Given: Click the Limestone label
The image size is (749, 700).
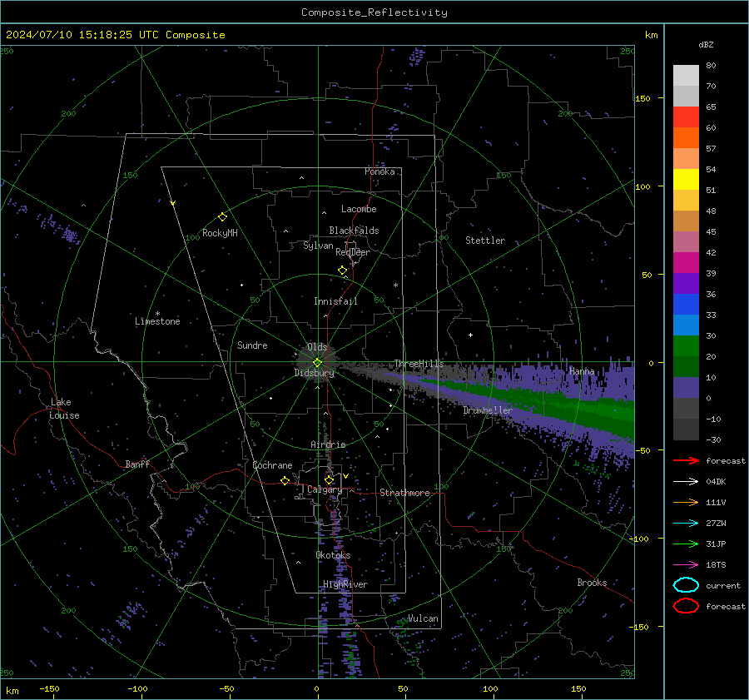Looking at the screenshot, I should coord(157,321).
